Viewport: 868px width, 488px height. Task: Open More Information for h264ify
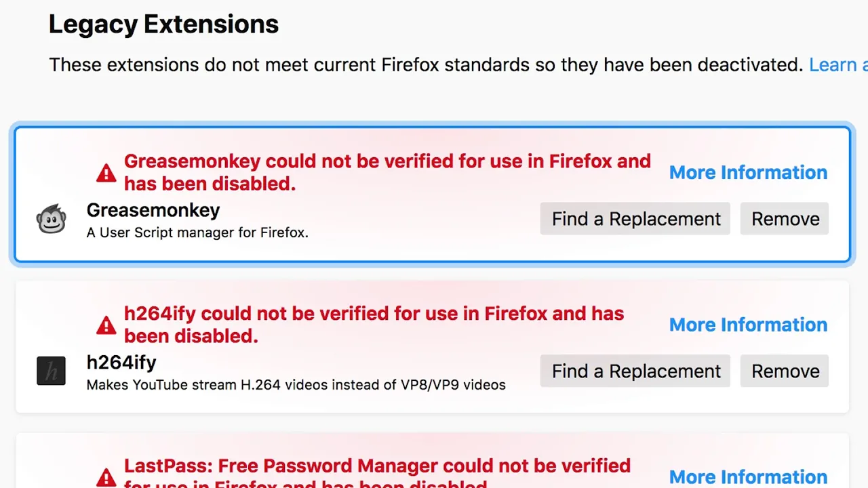click(x=748, y=325)
